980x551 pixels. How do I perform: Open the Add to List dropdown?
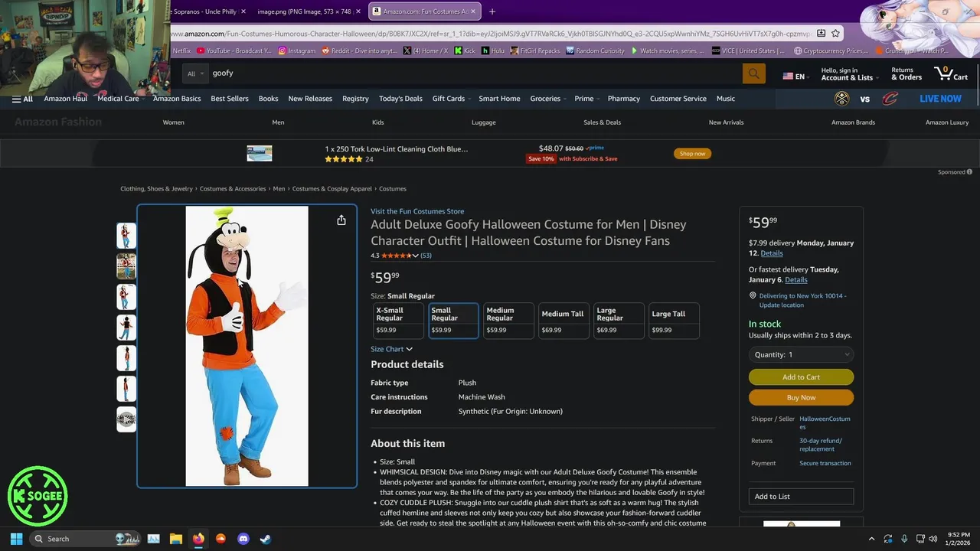point(801,497)
